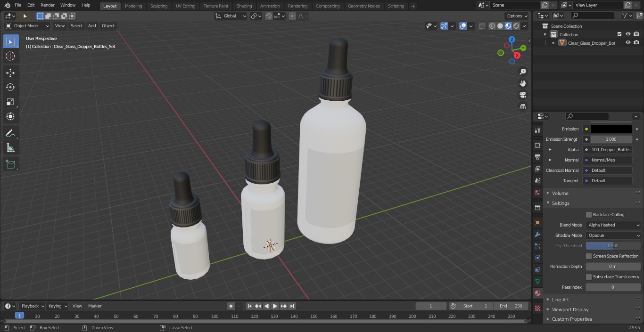Open the Tool properties tab
This screenshot has height=332, width=644.
(537, 130)
